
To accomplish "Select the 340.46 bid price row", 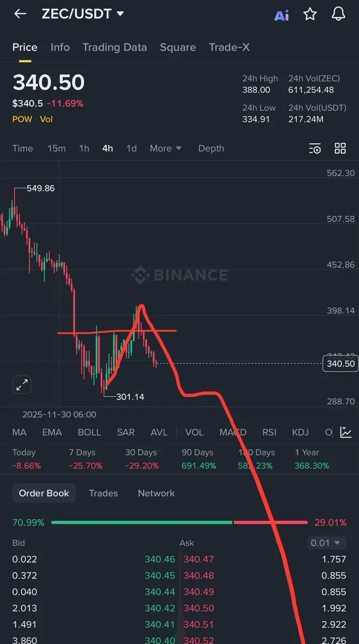I will click(160, 559).
